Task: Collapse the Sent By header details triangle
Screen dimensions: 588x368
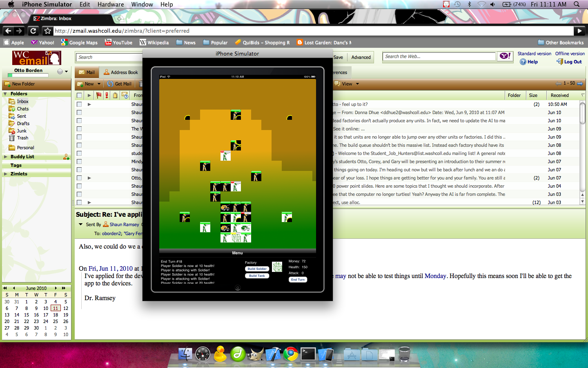Action: click(81, 224)
